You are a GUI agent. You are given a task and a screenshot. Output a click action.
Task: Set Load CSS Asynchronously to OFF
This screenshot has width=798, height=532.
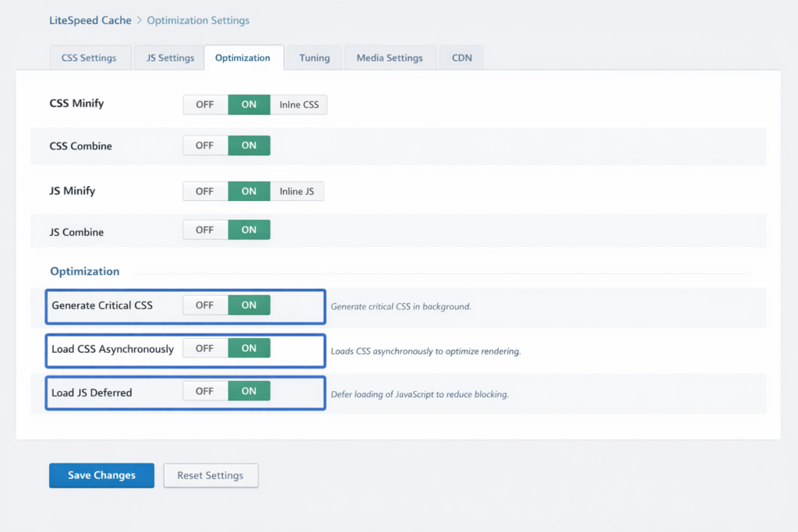[205, 348]
